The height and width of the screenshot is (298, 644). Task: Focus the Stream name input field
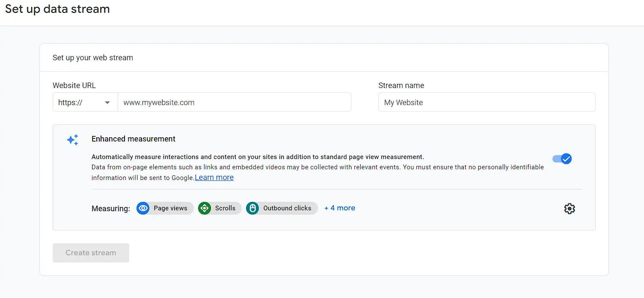[x=487, y=102]
